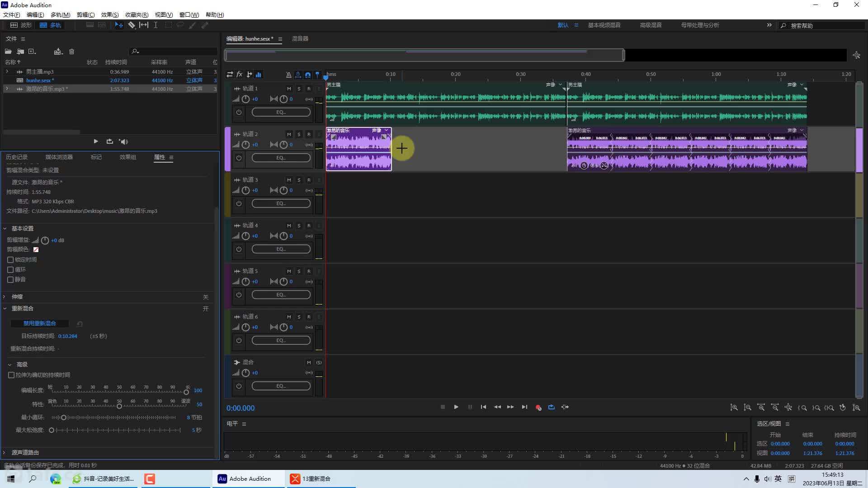Mute 轨道 1 with M button

pyautogui.click(x=289, y=89)
